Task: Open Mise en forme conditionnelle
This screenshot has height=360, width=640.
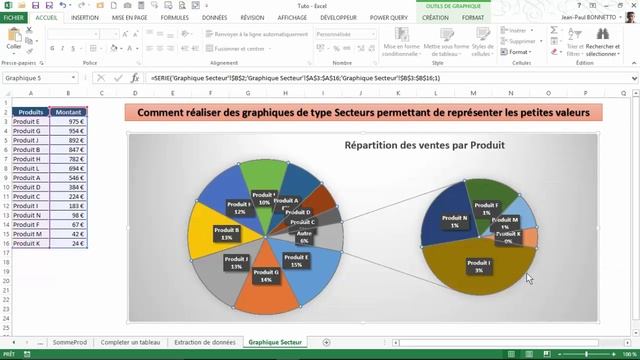Action: pos(401,42)
